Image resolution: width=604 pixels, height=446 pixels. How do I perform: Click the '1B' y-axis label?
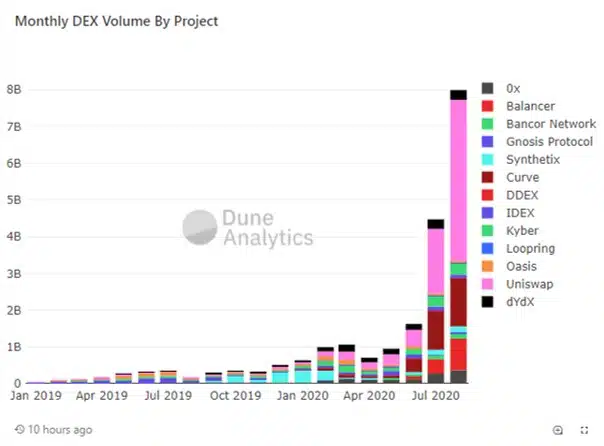tap(13, 347)
